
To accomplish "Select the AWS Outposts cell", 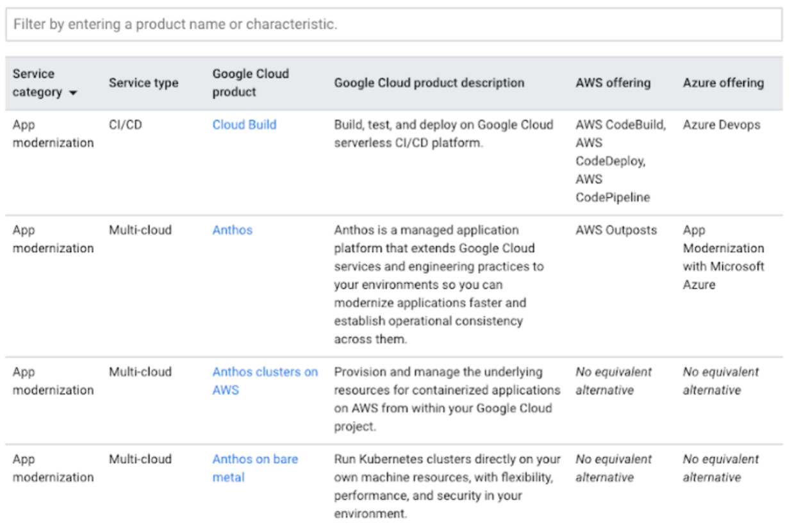I will pos(616,230).
